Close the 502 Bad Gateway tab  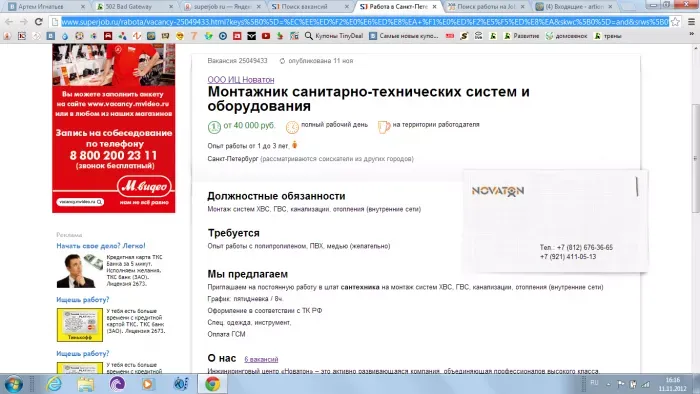[171, 7]
